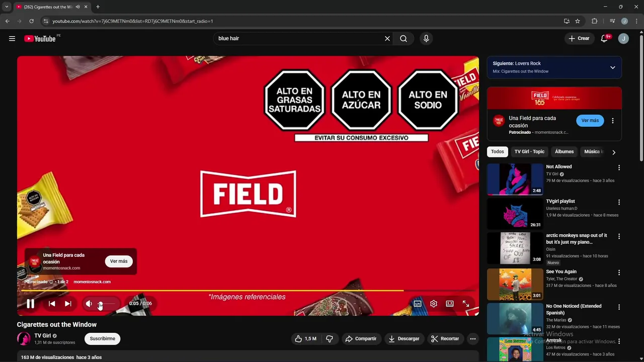Go back in browser history
Viewport: 644px width, 362px height.
[x=7, y=21]
